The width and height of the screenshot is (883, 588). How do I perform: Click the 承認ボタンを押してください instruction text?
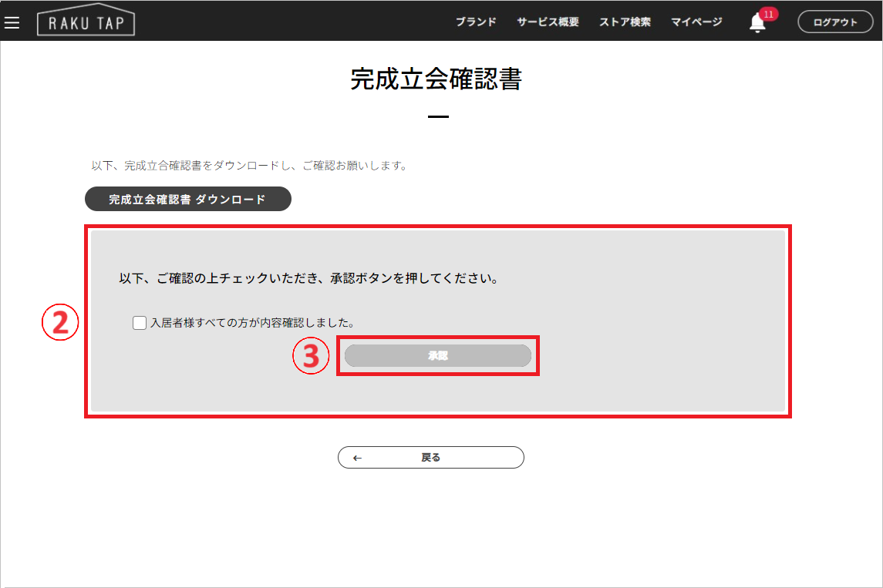(308, 278)
